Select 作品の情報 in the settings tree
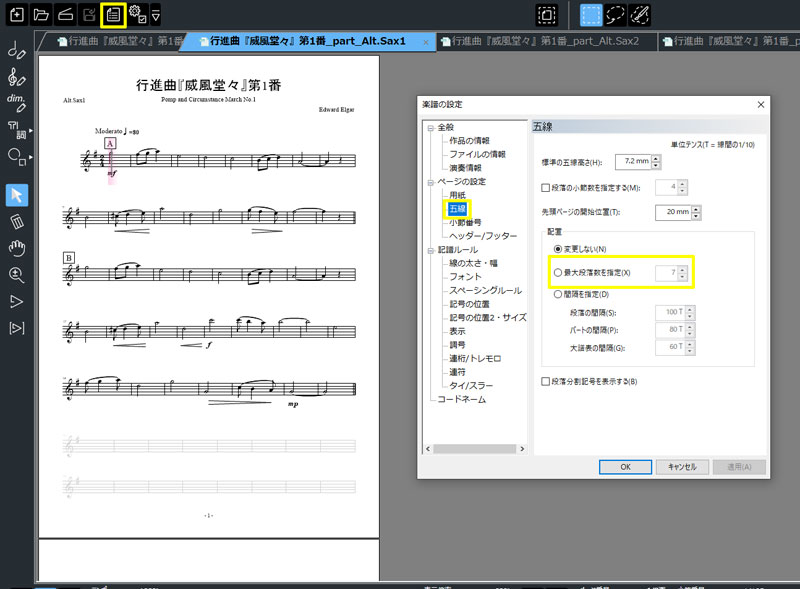Screen dimensions: 800x589 point(469,140)
